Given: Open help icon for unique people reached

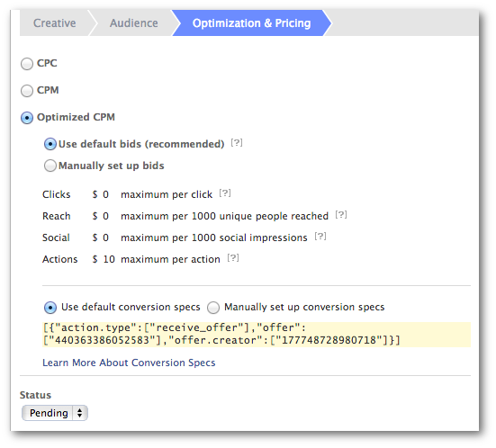Looking at the screenshot, I should coord(341,215).
